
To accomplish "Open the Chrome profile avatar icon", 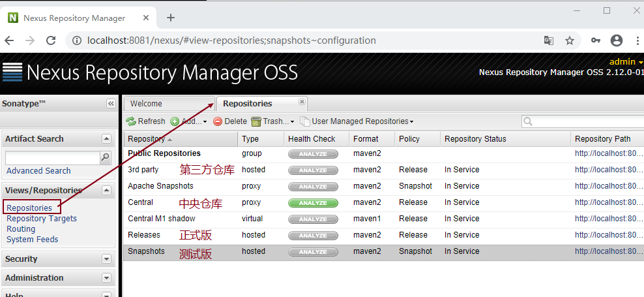I will tap(617, 40).
